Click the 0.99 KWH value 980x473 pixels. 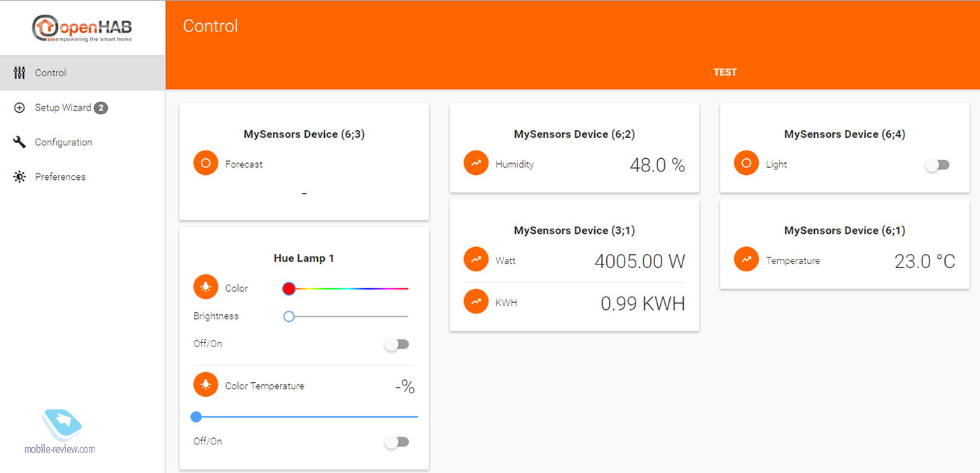point(643,303)
